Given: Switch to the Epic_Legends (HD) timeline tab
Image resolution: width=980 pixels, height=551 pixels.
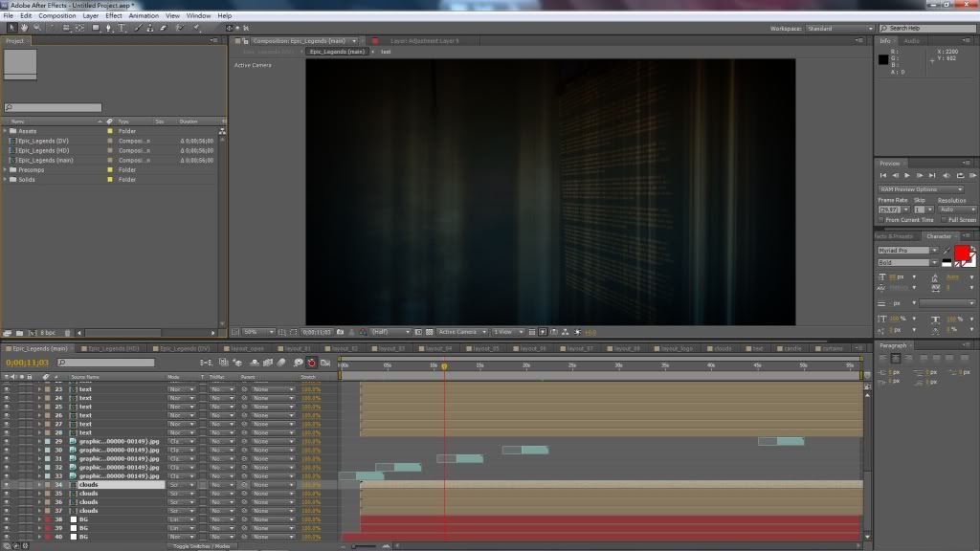Looking at the screenshot, I should coord(114,348).
